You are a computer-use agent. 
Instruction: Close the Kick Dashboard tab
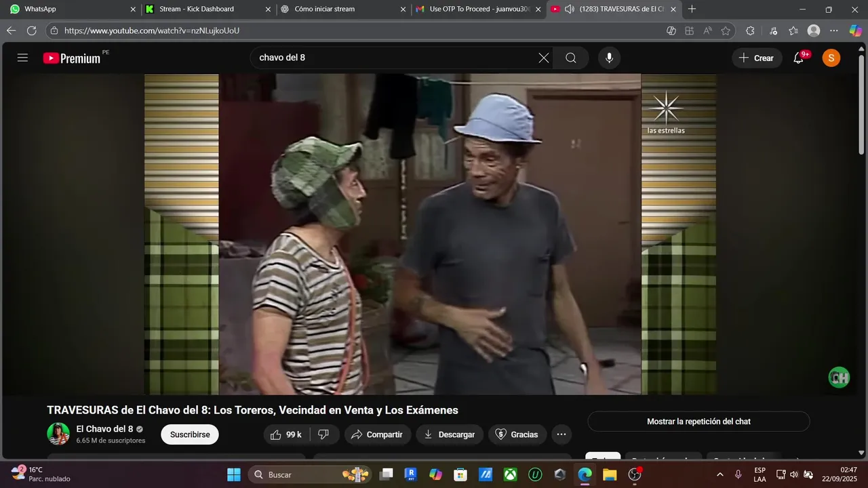pyautogui.click(x=268, y=9)
